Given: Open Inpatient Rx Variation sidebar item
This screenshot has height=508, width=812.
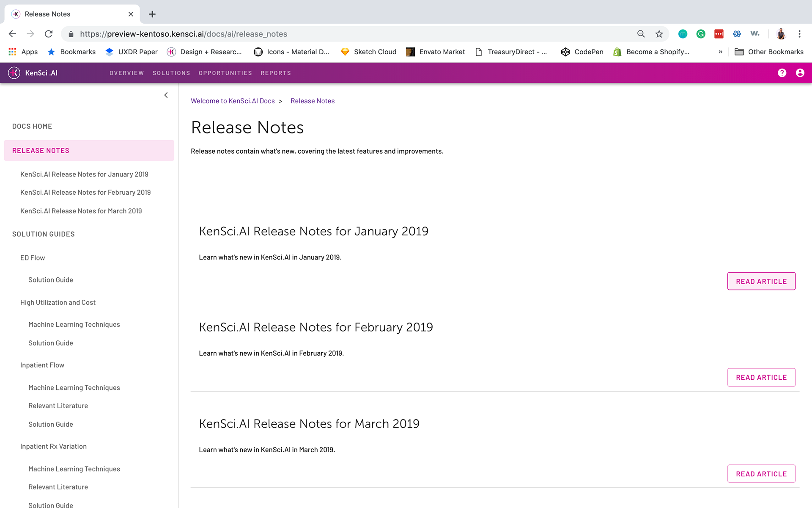Looking at the screenshot, I should coord(53,446).
